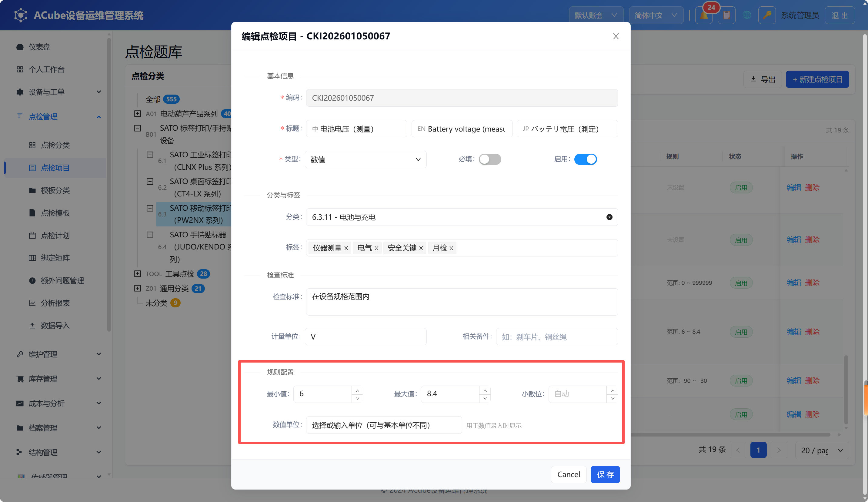This screenshot has height=502, width=868.
Task: Click the key icon in header
Action: [x=767, y=15]
